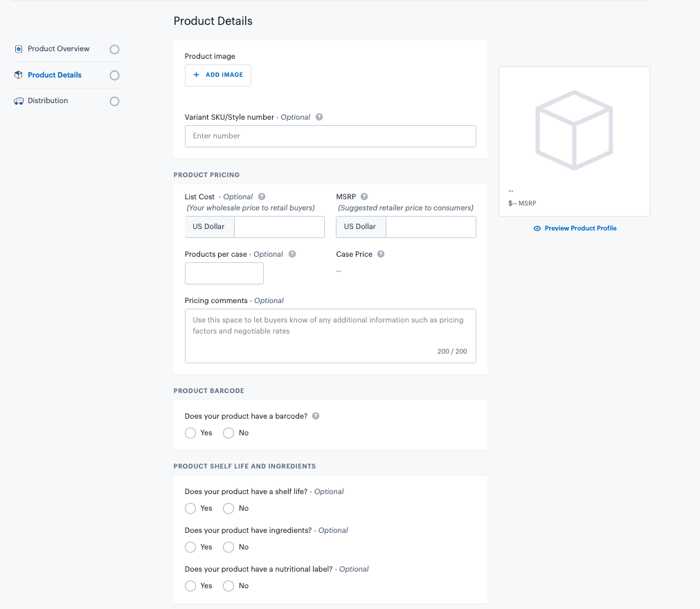This screenshot has width=700, height=609.
Task: Click the barcode question help icon
Action: click(316, 416)
